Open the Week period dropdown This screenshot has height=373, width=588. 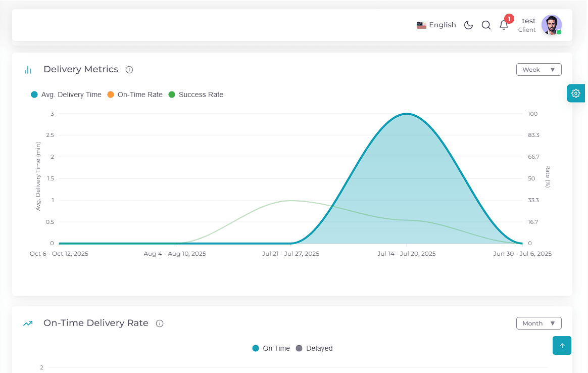coord(538,70)
